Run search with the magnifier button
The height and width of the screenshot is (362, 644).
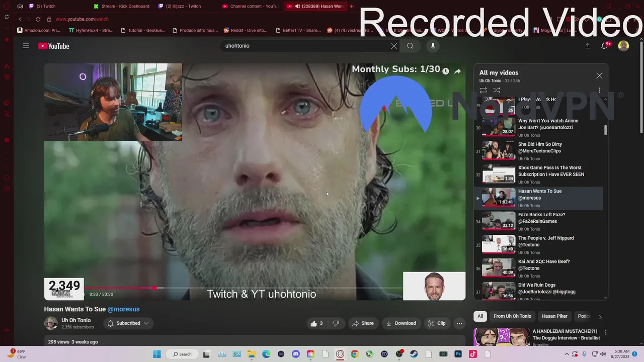(x=410, y=46)
